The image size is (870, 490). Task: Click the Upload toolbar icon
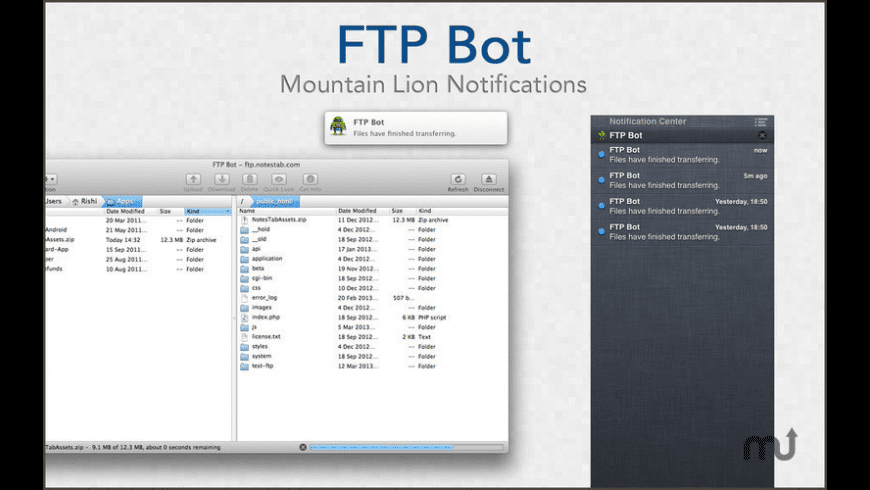tap(193, 179)
